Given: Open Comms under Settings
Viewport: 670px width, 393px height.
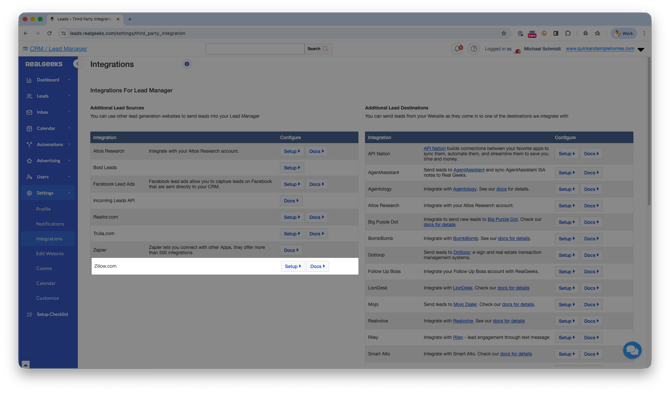Looking at the screenshot, I should click(x=44, y=269).
